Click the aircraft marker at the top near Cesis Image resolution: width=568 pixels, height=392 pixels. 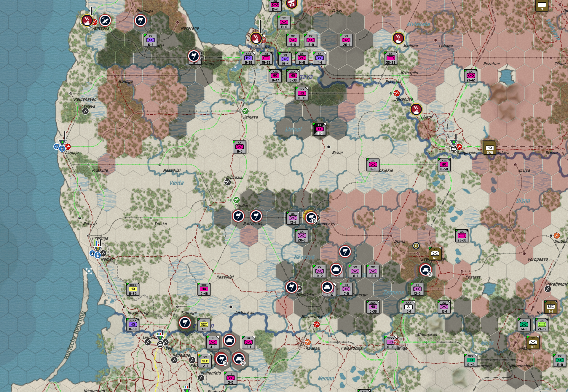[291, 4]
